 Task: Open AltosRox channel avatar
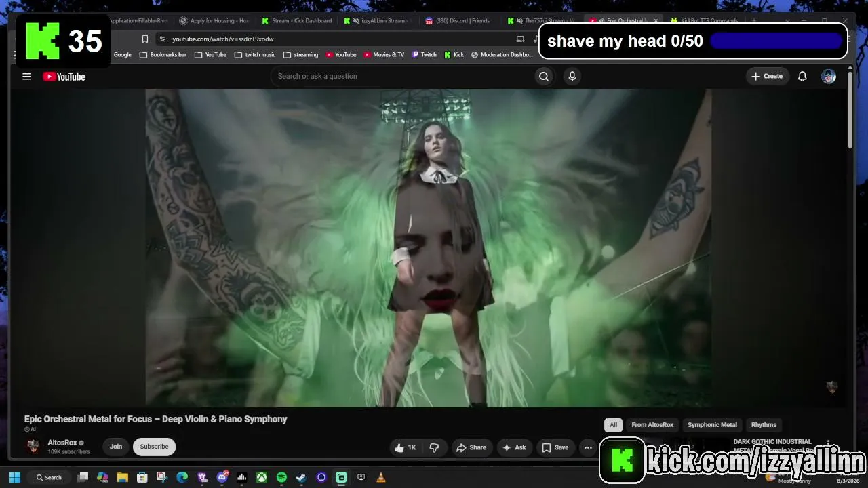[x=33, y=447]
